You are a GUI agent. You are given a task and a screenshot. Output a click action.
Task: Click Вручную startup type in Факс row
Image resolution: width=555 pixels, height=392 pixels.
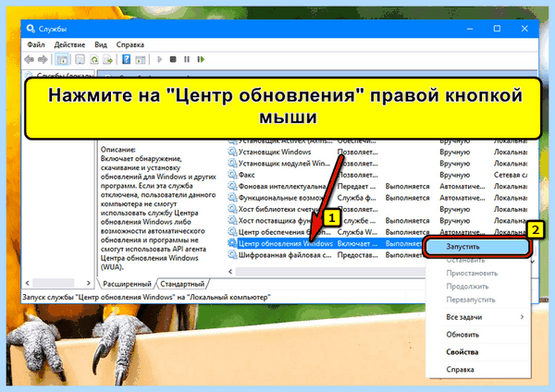pyautogui.click(x=455, y=175)
